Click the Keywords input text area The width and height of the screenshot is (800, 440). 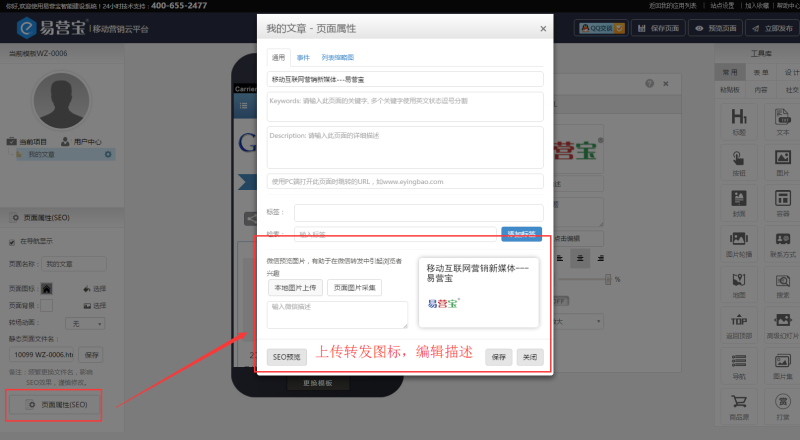[405, 107]
